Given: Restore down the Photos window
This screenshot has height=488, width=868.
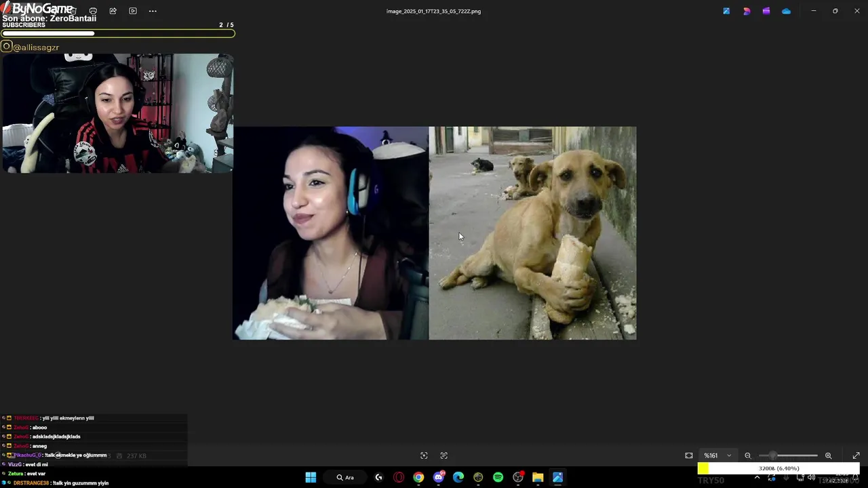Looking at the screenshot, I should [835, 11].
